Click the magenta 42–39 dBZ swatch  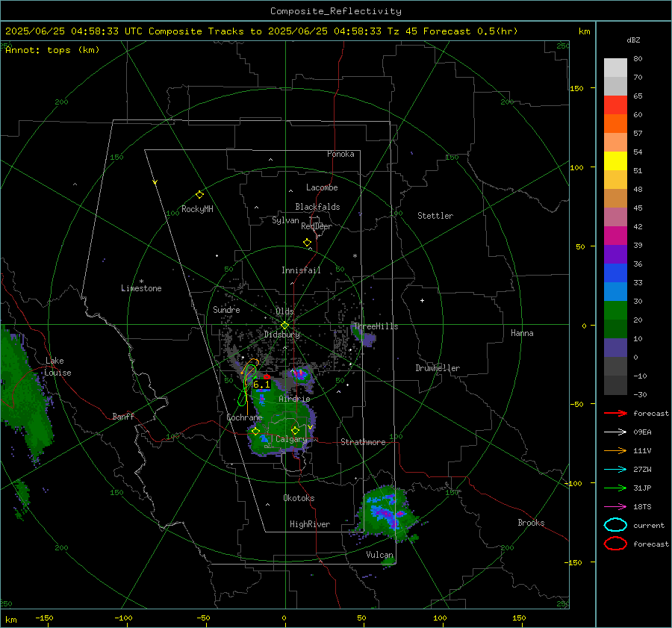click(x=615, y=236)
